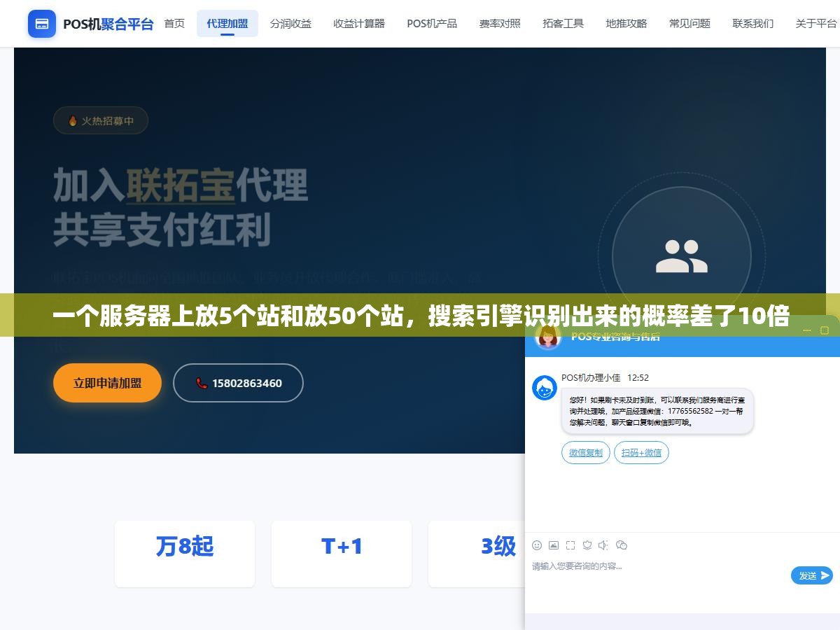Click the 3级 stat card
The width and height of the screenshot is (840, 630).
pos(477,553)
